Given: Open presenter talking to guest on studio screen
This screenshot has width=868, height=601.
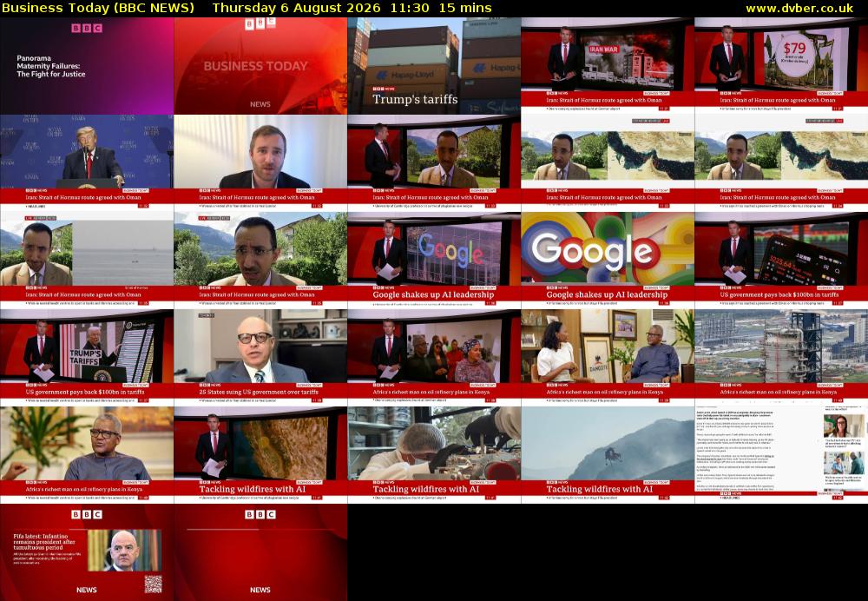Looking at the screenshot, I should click(434, 163).
